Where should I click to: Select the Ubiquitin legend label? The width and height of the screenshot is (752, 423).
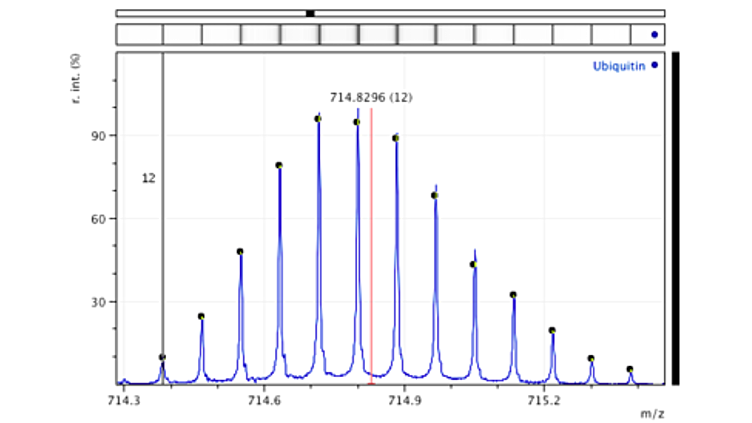point(619,66)
